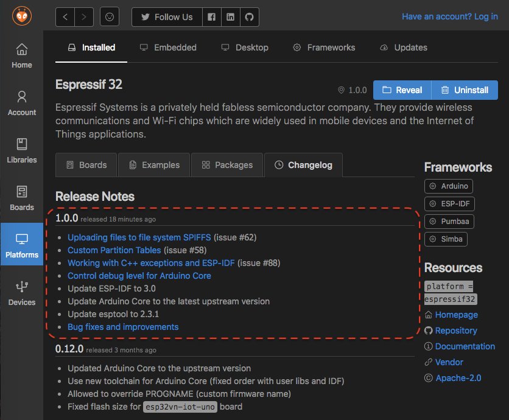Click the Uninstall button
Viewport: 509px width, 420px height.
point(465,90)
